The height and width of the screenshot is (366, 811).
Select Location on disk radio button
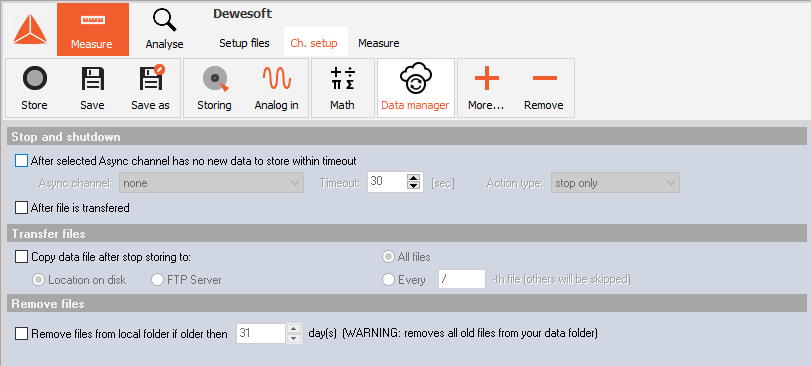click(x=38, y=280)
